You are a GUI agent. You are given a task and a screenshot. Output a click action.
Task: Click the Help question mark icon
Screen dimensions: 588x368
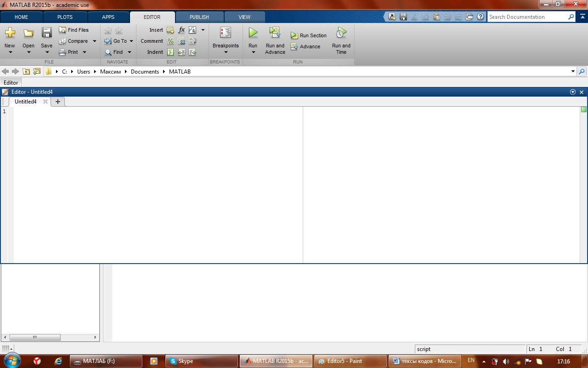(481, 17)
